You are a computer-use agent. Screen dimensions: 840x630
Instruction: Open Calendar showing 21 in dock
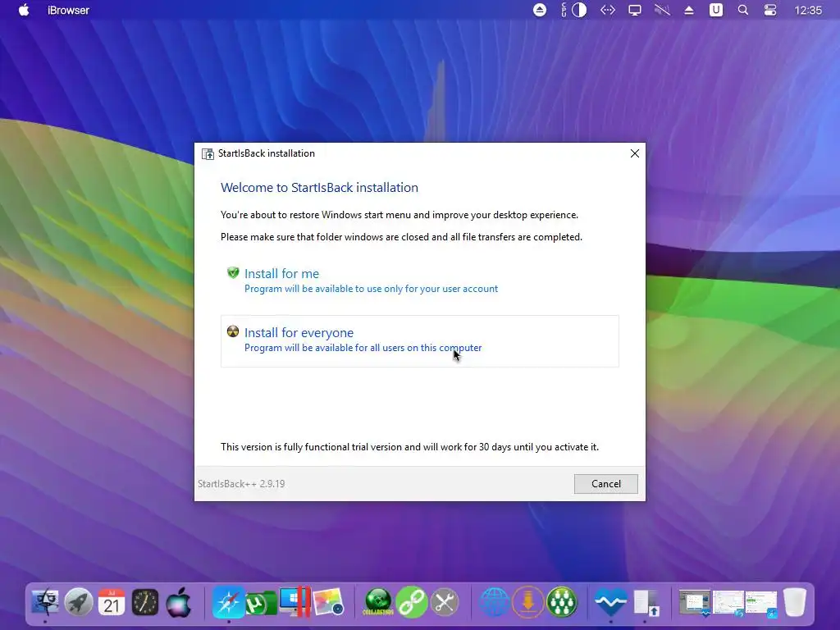coord(112,602)
